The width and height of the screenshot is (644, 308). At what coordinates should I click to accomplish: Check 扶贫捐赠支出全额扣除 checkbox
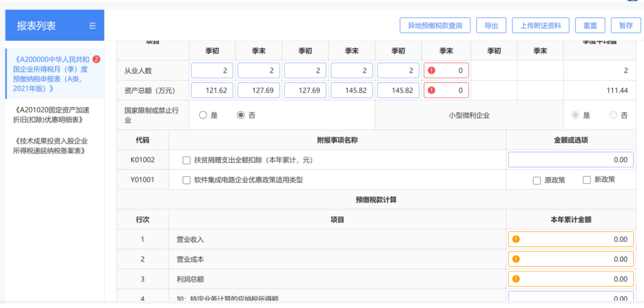187,160
